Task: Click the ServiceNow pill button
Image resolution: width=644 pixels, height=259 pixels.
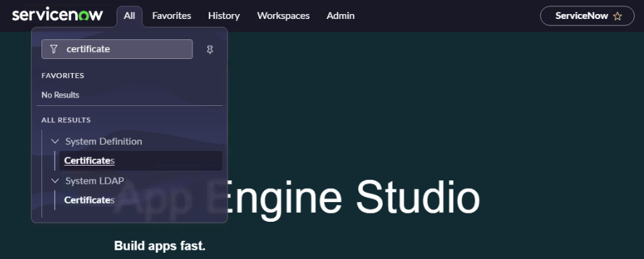Action: click(x=587, y=16)
